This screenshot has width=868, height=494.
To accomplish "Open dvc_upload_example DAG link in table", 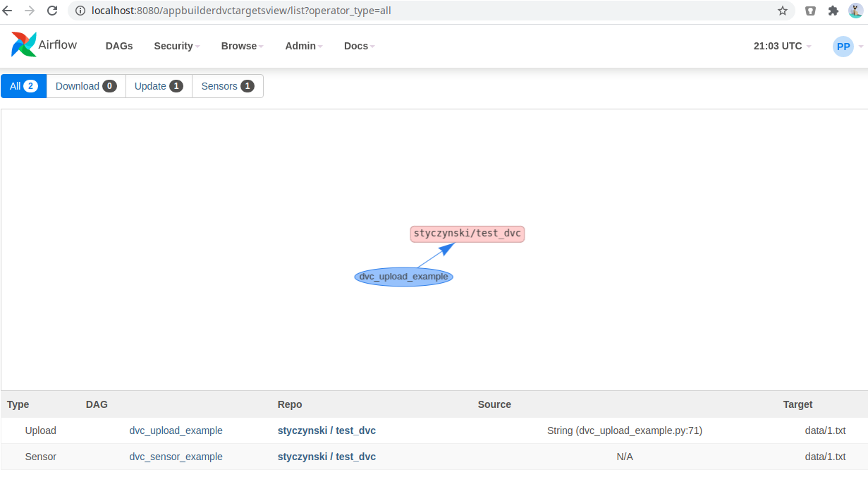I will tap(176, 430).
